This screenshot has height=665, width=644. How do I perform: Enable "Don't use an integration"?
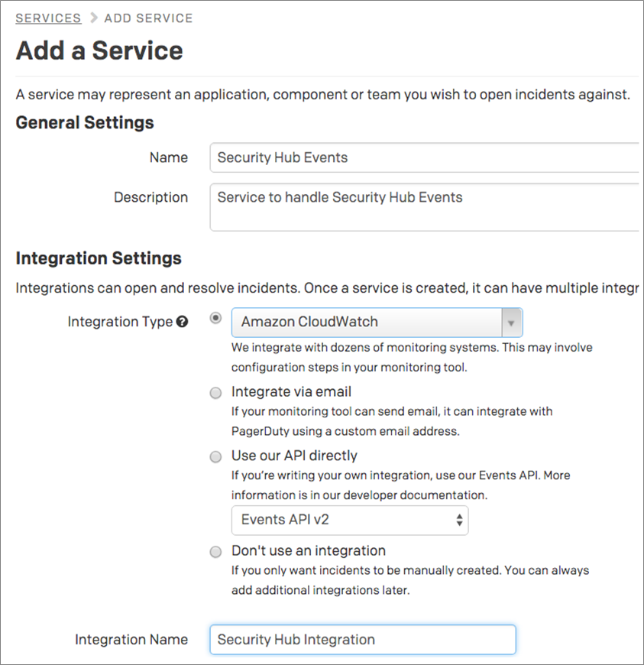click(215, 551)
